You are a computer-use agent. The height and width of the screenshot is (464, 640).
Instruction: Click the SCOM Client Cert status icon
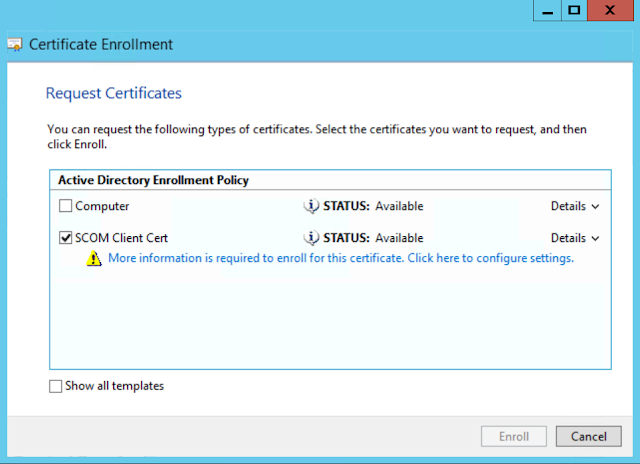311,238
